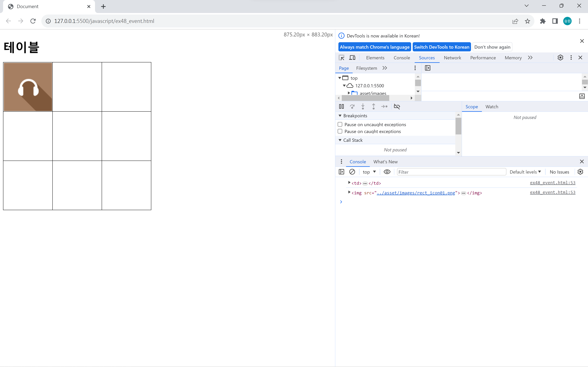
Task: Enable Pause on caught exceptions
Action: pyautogui.click(x=340, y=131)
